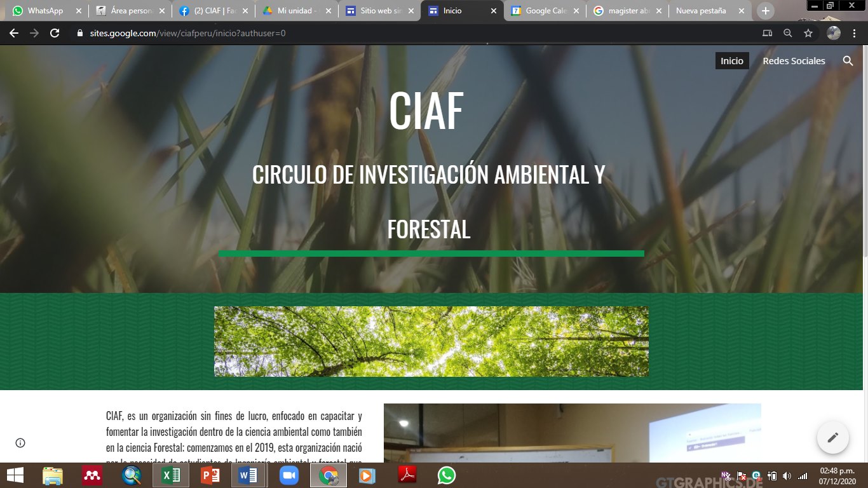This screenshot has width=868, height=488.
Task: Open the Chrome profile avatar
Action: click(x=834, y=33)
